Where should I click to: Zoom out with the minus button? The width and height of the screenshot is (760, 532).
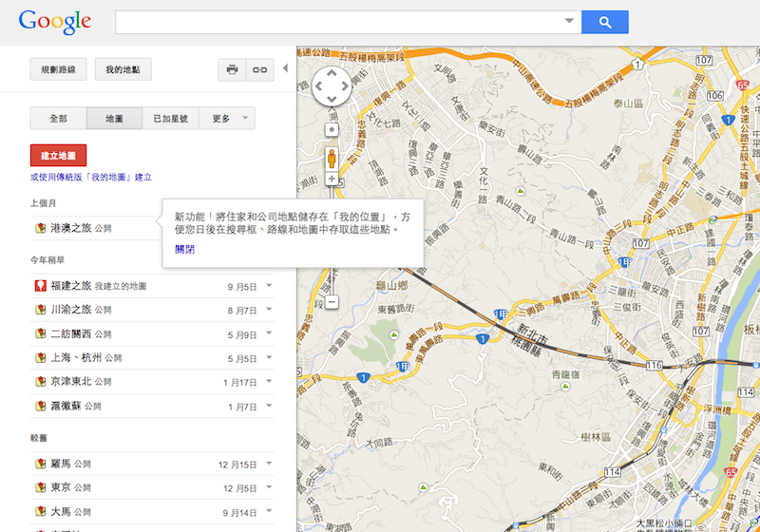332,302
